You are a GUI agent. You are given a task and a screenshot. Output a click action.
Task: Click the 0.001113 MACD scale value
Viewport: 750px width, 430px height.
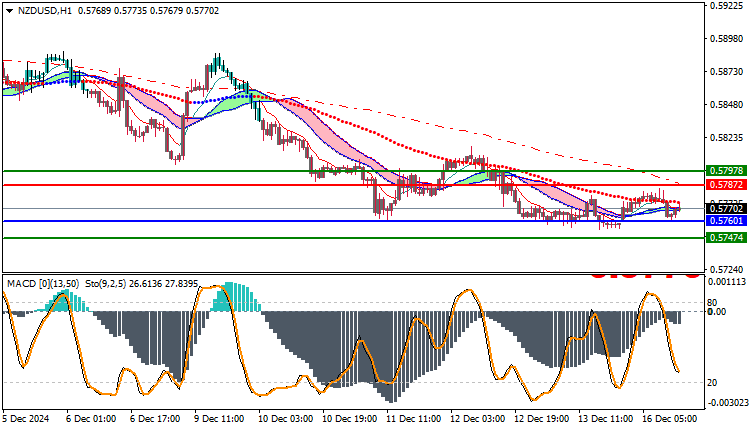(727, 282)
